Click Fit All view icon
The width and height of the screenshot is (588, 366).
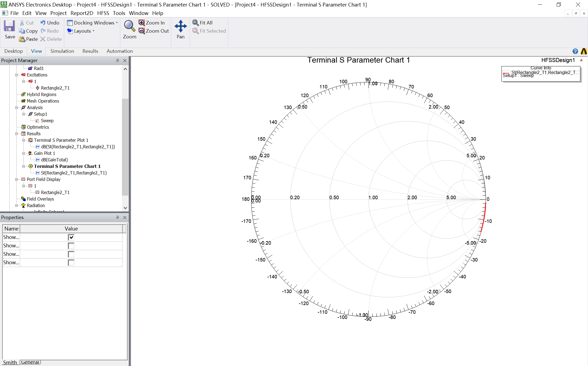pos(195,23)
